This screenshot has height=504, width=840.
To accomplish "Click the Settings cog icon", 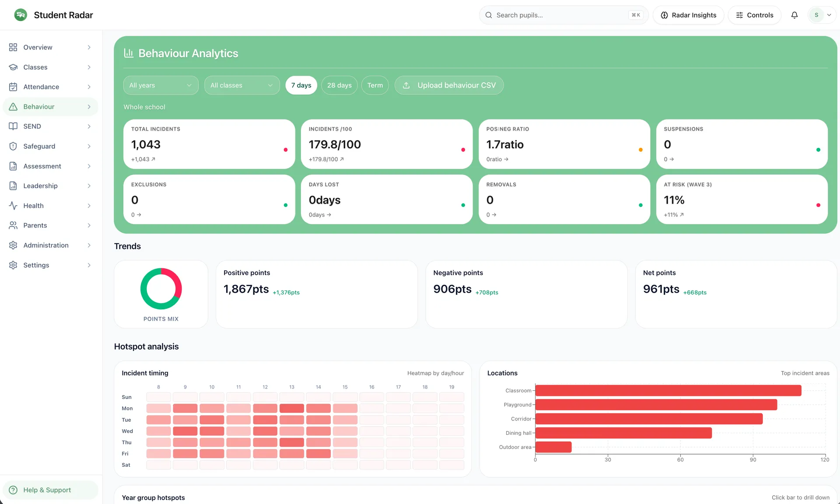I will coord(13,265).
